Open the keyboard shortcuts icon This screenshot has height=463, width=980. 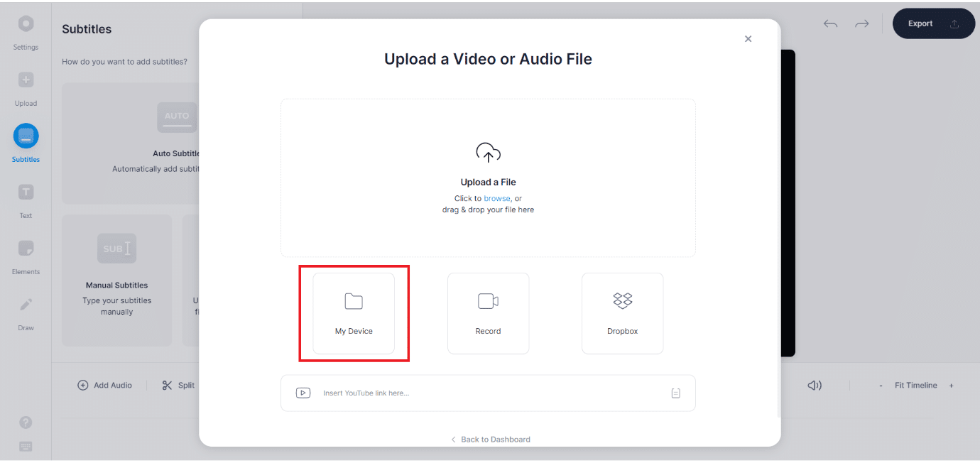click(x=26, y=447)
